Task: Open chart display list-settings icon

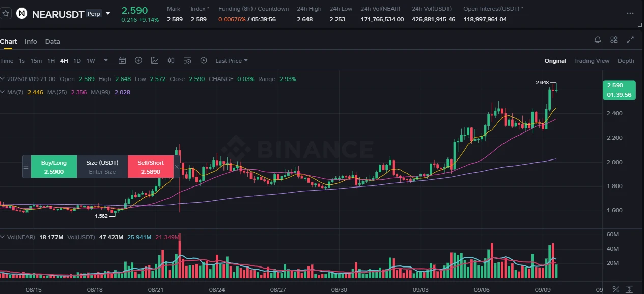Action: pos(187,61)
